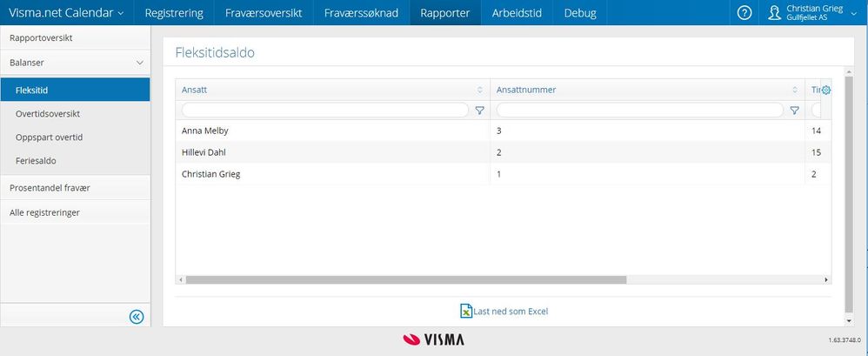Go to Fraværsoversikt tab

pyautogui.click(x=264, y=13)
